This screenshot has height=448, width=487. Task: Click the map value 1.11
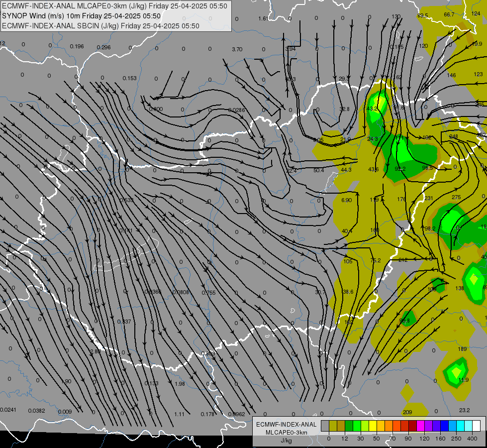[x=179, y=414]
